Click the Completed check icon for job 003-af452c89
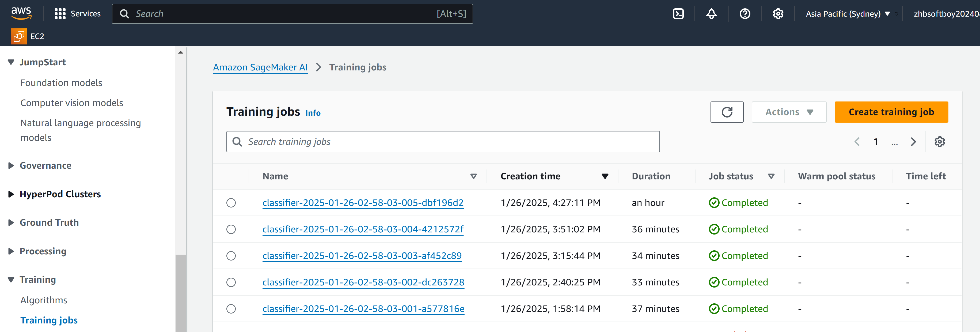Screen dimensions: 980x332 [714, 256]
